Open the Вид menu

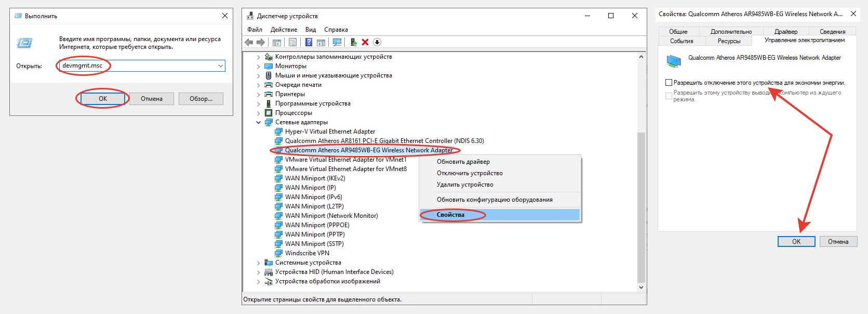[311, 30]
